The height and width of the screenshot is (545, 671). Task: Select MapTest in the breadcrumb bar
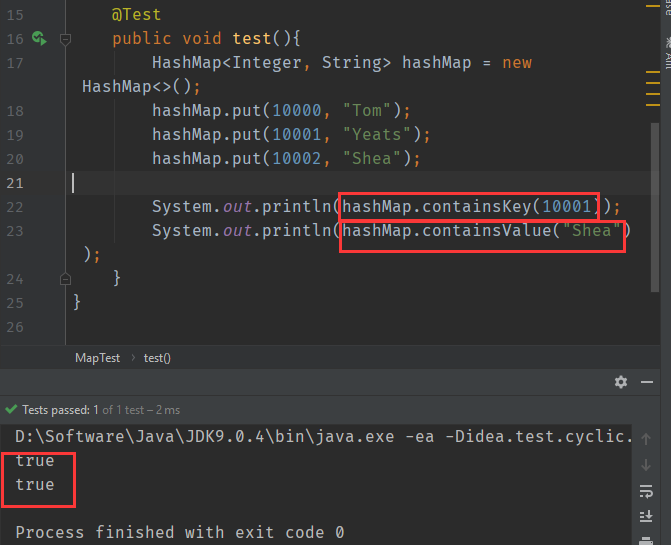point(98,358)
